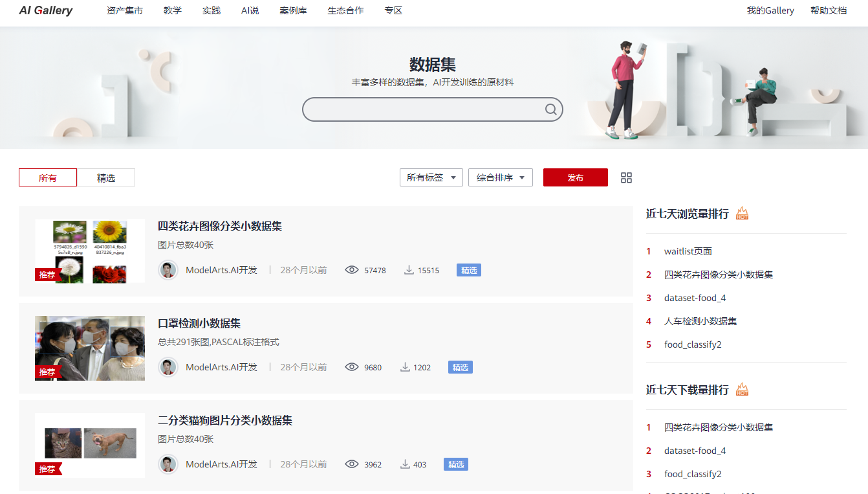Click author ModelArts.AI开发 on the 四类花卉图像分类小数据集 row
The width and height of the screenshot is (868, 494).
[x=221, y=270]
